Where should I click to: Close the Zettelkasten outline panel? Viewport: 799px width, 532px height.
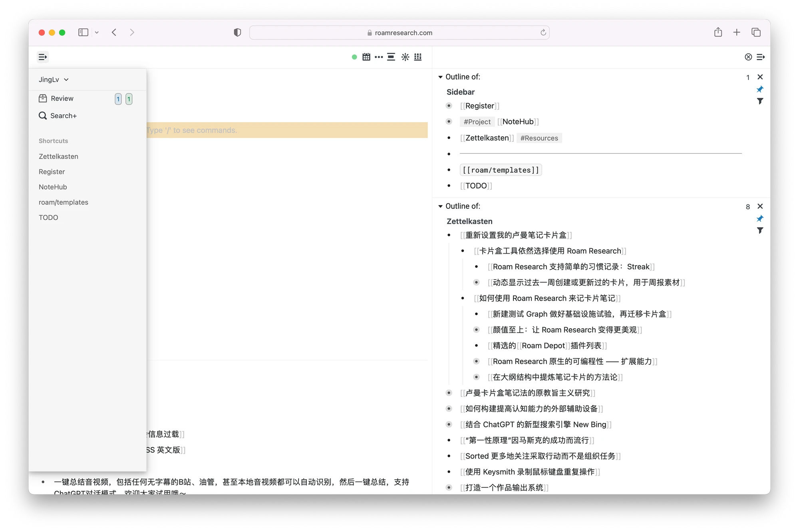coord(760,206)
